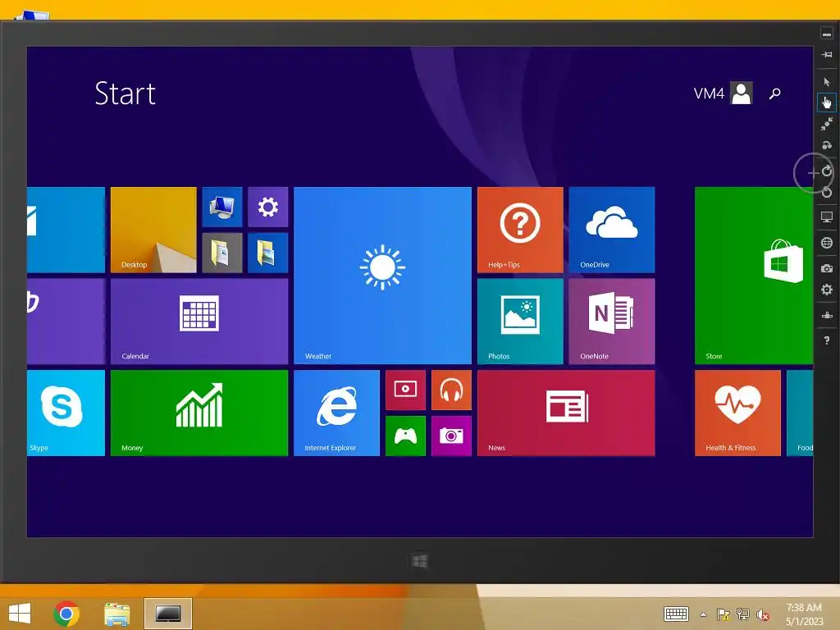Viewport: 840px width, 630px height.
Task: Open Screenshot settings gear in simulator toolbar
Action: coord(827,290)
